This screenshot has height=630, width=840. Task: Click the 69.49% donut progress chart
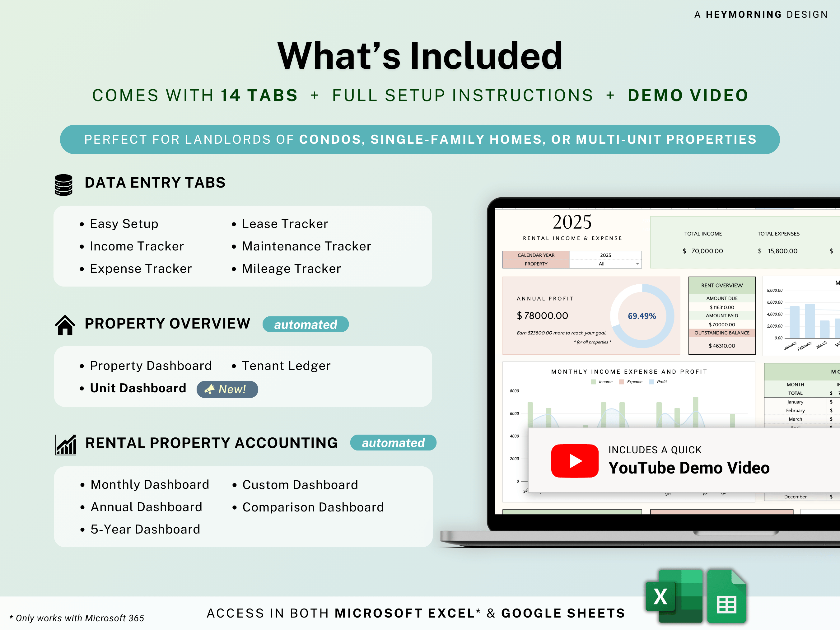click(642, 315)
